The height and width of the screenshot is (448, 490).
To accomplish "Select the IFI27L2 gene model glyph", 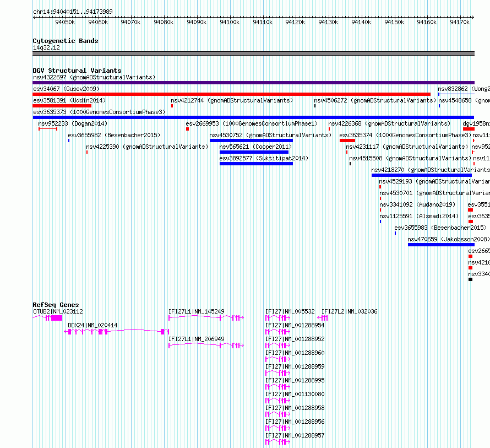I will point(323,318).
